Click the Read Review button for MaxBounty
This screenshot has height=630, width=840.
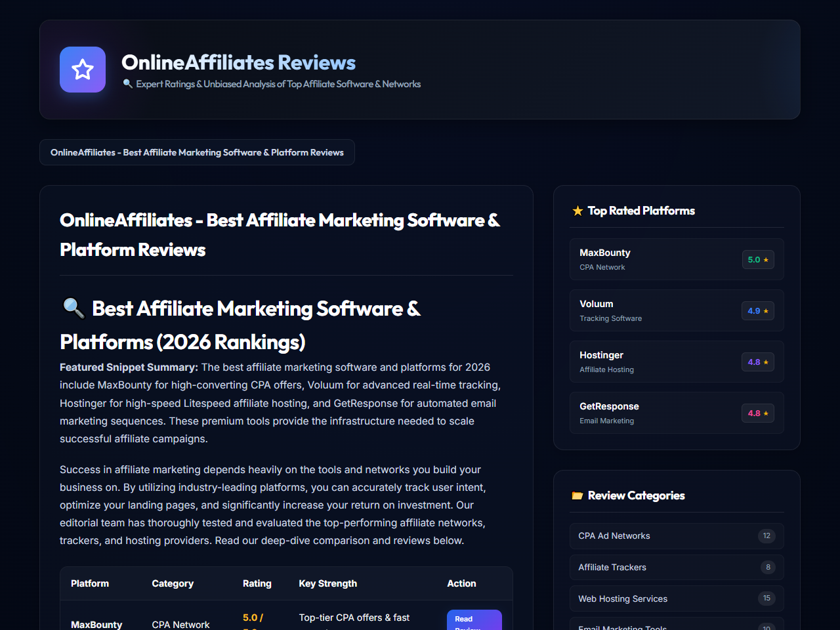pyautogui.click(x=474, y=620)
